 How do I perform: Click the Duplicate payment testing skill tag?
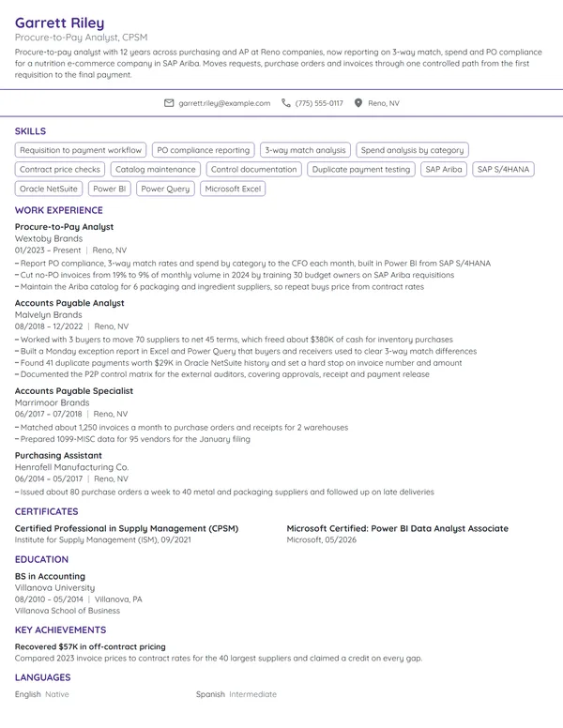(361, 170)
